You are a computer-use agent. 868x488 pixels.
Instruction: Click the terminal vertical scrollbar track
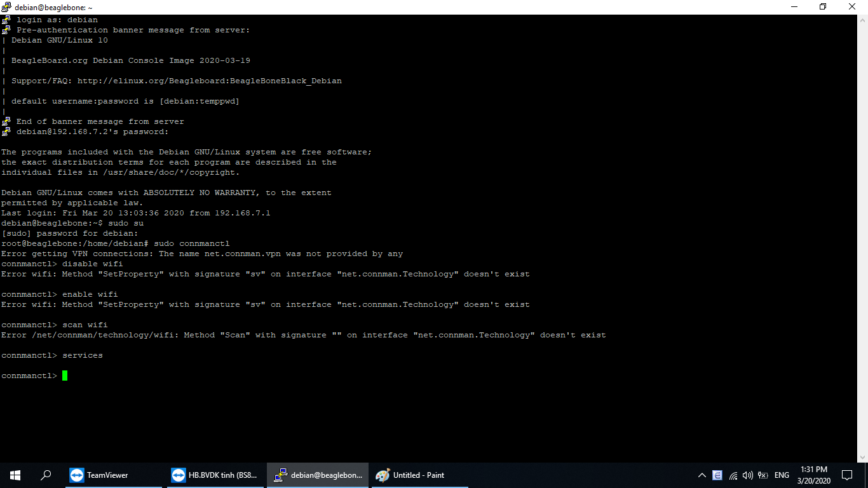[862, 239]
